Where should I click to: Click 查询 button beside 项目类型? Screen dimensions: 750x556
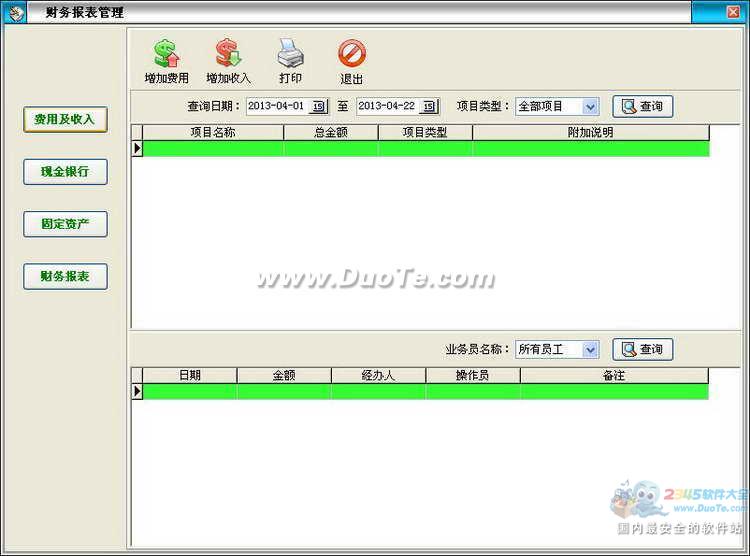tap(642, 106)
